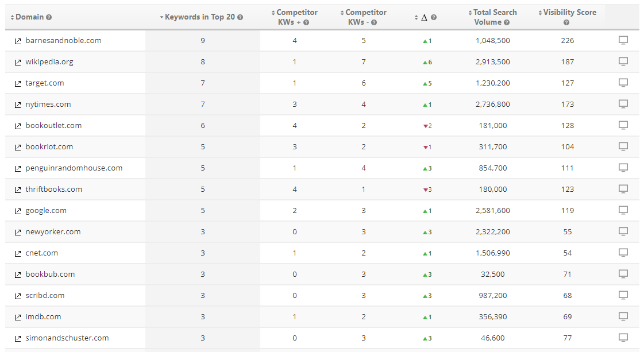The height and width of the screenshot is (352, 644).
Task: Click search volume 2,913,500 for wikipedia.org
Action: pos(493,61)
